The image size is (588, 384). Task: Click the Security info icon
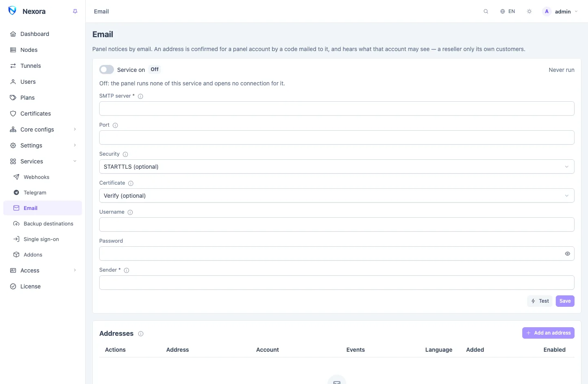pos(125,154)
